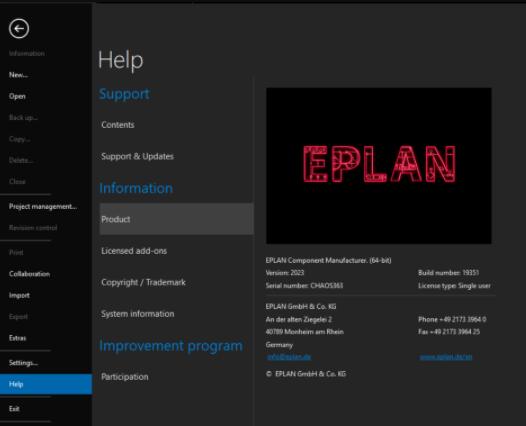
Task: Click 40789 Monheim am Rhein text
Action: [305, 332]
